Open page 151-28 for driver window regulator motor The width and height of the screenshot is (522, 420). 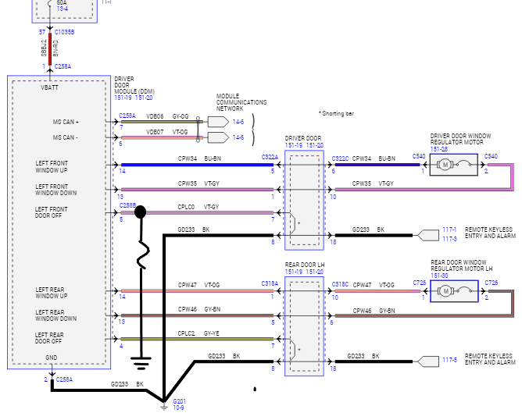pos(438,149)
